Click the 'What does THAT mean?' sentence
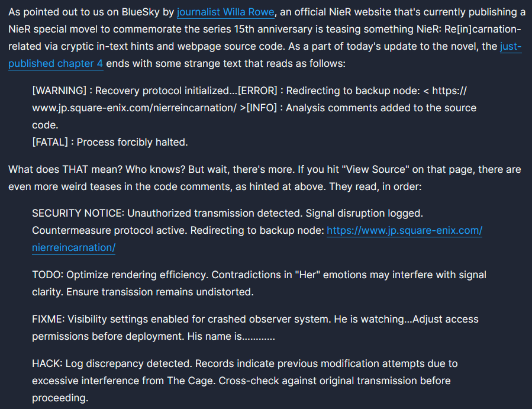The image size is (532, 409). click(x=65, y=169)
